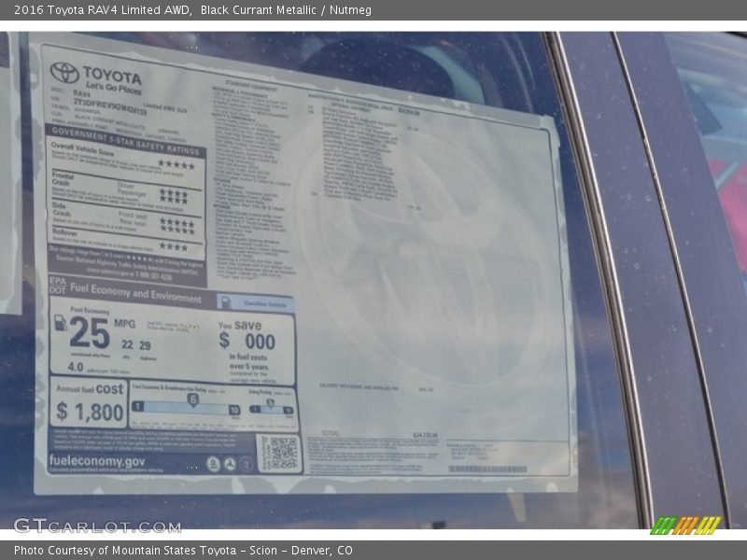Image resolution: width=747 pixels, height=560 pixels.
Task: Click the "Fuel Economy and Environment" heading
Action: tap(135, 292)
